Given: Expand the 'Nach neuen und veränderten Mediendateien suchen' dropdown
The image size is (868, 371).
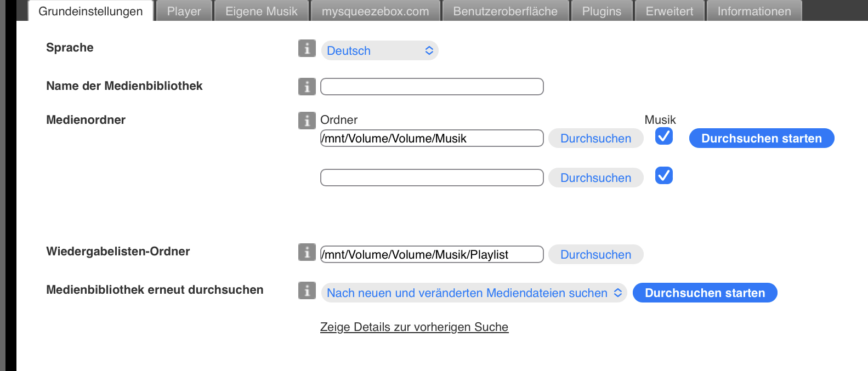Looking at the screenshot, I should point(474,293).
